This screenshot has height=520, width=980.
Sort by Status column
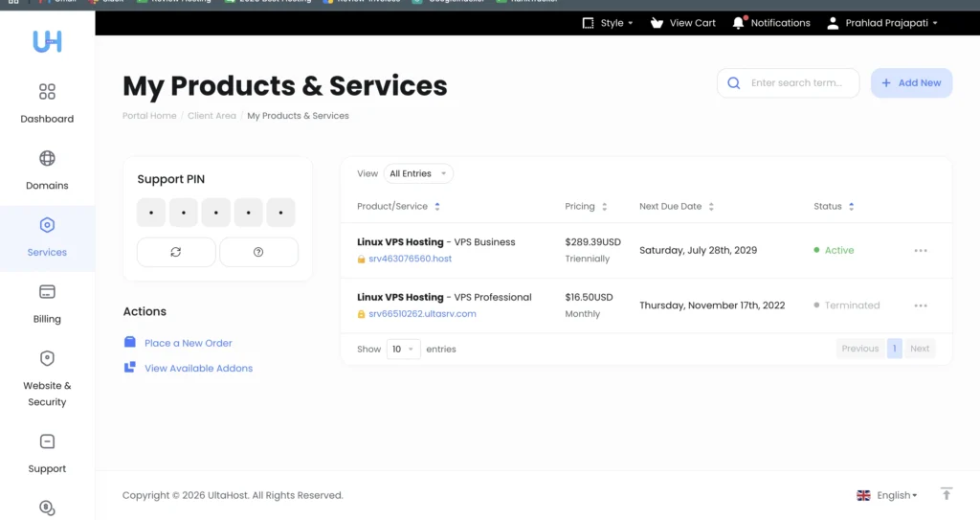coord(834,207)
